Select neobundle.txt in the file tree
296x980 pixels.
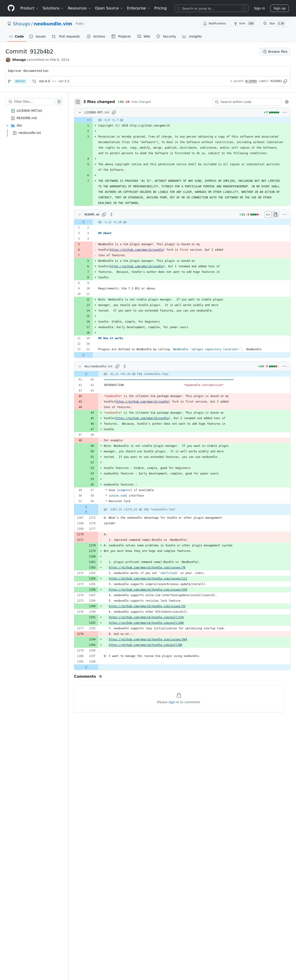[x=30, y=133]
